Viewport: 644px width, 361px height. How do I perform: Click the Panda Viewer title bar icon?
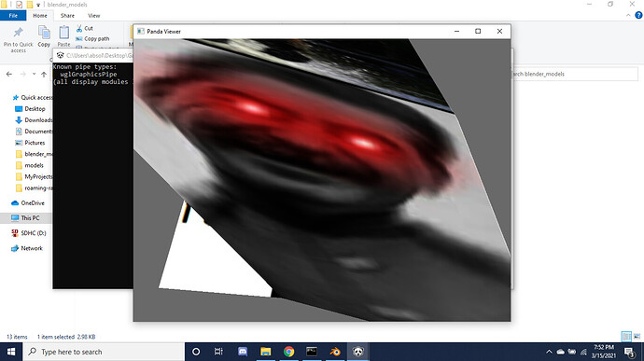coord(140,31)
